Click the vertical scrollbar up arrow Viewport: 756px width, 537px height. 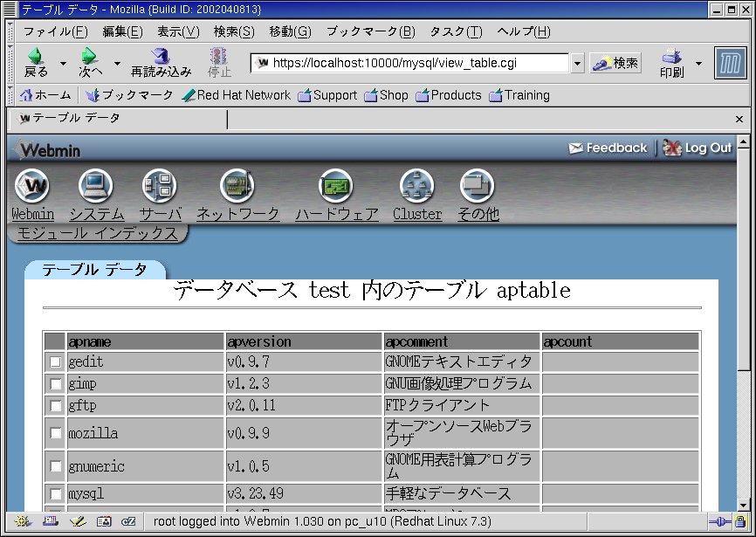[743, 142]
